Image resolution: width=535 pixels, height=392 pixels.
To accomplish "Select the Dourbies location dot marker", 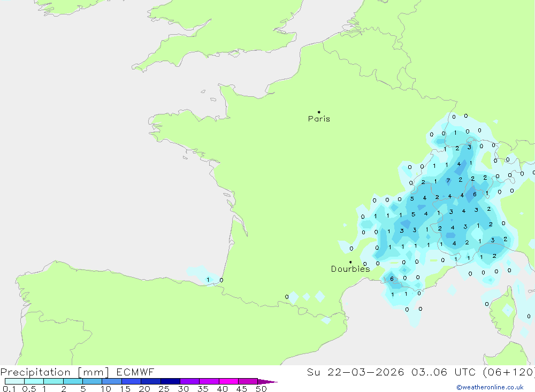I will pyautogui.click(x=350, y=262).
